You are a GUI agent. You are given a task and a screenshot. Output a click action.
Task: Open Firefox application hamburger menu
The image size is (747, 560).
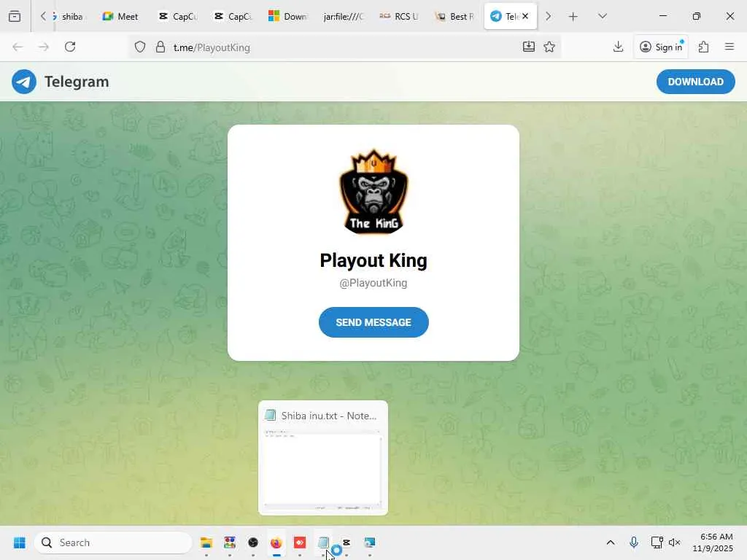tap(729, 47)
